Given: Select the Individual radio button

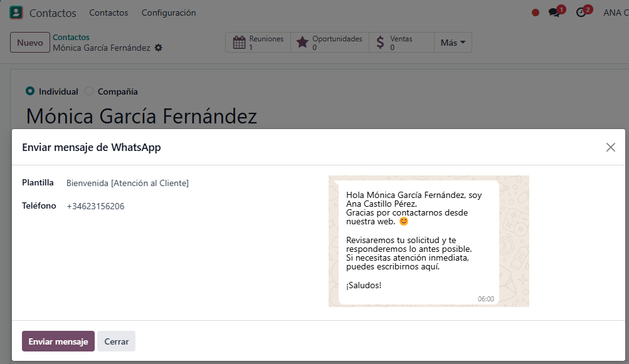Looking at the screenshot, I should [x=30, y=91].
